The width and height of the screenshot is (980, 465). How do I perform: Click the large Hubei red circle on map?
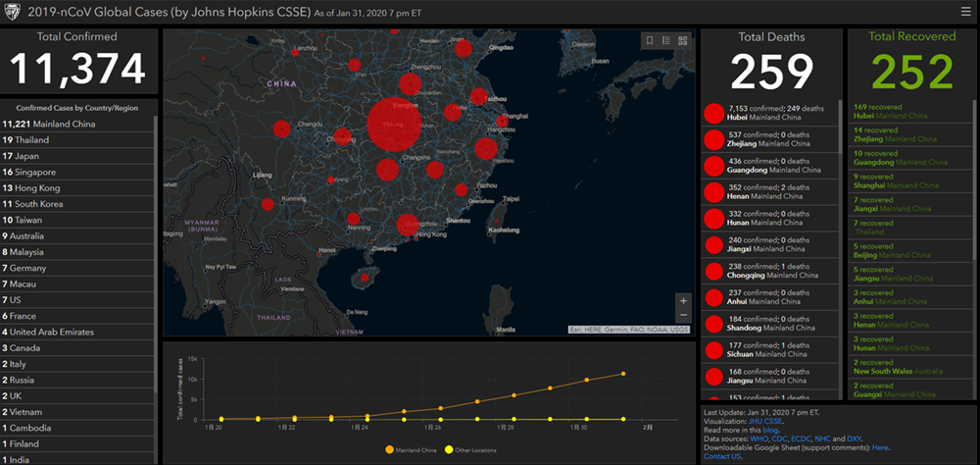point(394,125)
